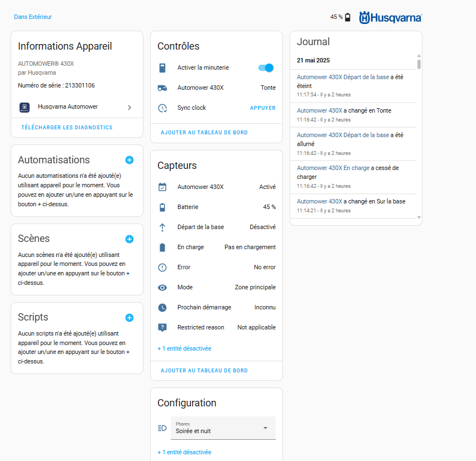Viewport: 476px width, 461px height.
Task: Click the Not applicable restricted reason value
Action: pos(257,327)
